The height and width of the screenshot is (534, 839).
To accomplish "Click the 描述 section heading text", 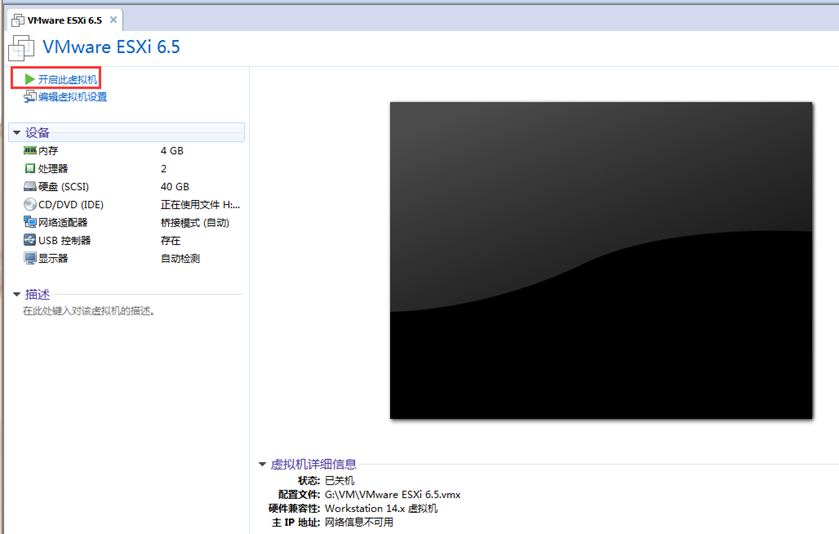I will [37, 294].
